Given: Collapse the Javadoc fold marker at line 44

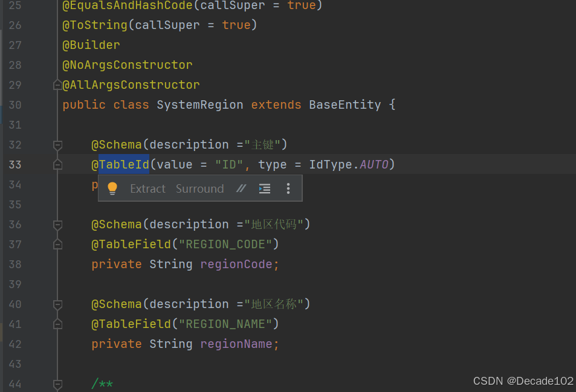Looking at the screenshot, I should (x=57, y=384).
